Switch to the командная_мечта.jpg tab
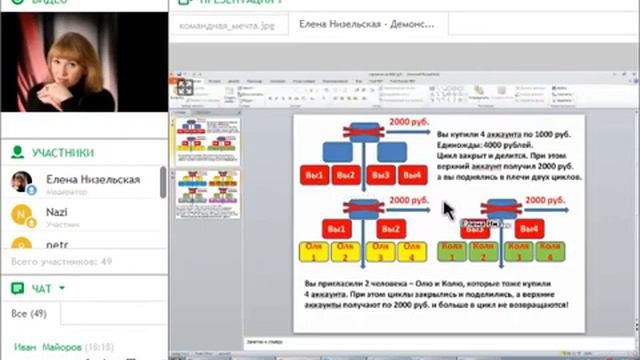 tap(227, 25)
